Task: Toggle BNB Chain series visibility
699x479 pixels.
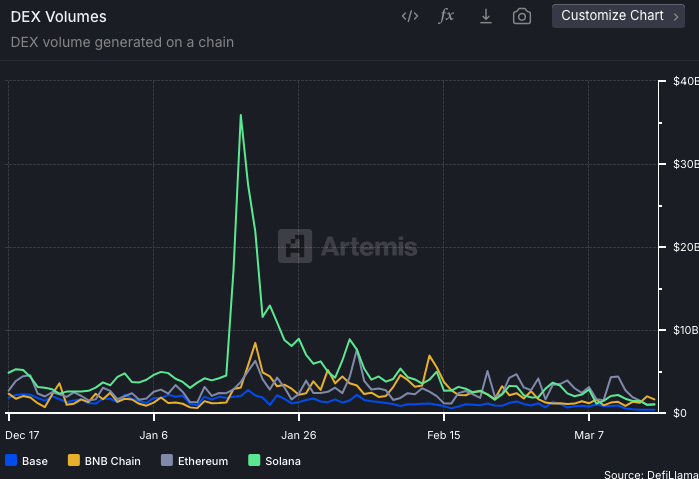Action: pyautogui.click(x=112, y=461)
